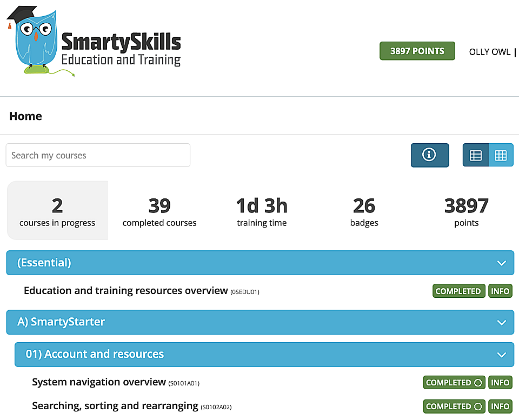Click INFO for System navigation overview
519x420 pixels.
pos(500,383)
